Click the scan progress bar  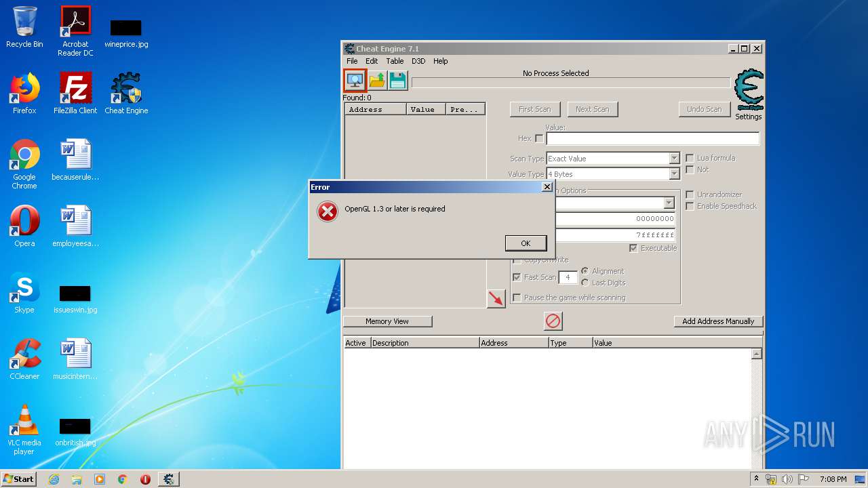pyautogui.click(x=571, y=83)
